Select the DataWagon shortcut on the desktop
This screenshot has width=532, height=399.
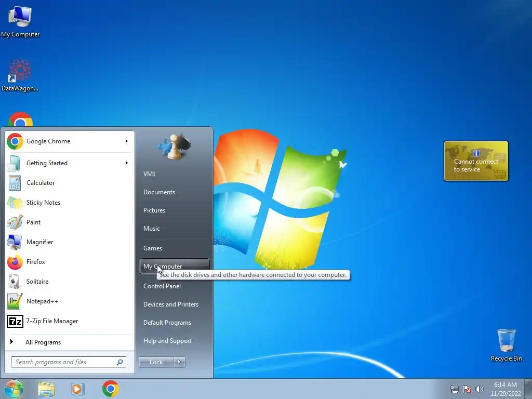click(20, 75)
